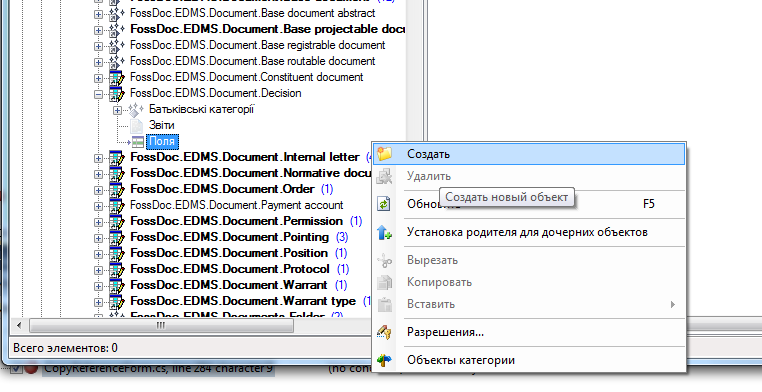Open Объекты категории menu entry
This screenshot has height=392, width=762.
pyautogui.click(x=529, y=360)
